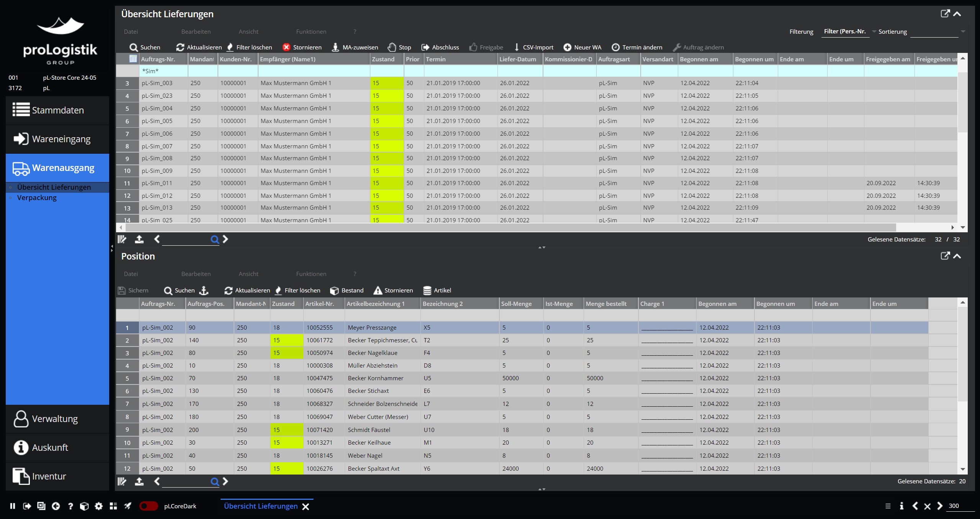
Task: Open Bestand in Position toolbar
Action: coord(347,290)
